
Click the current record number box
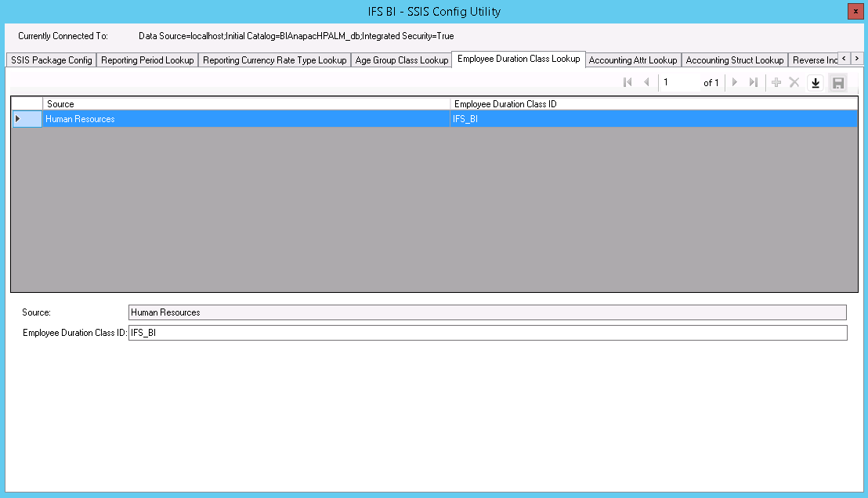click(678, 83)
